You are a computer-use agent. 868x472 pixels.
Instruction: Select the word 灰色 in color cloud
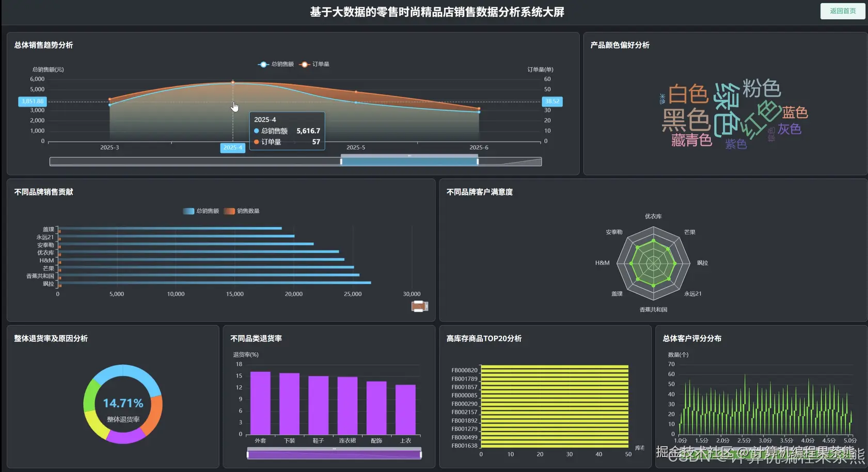pos(790,129)
